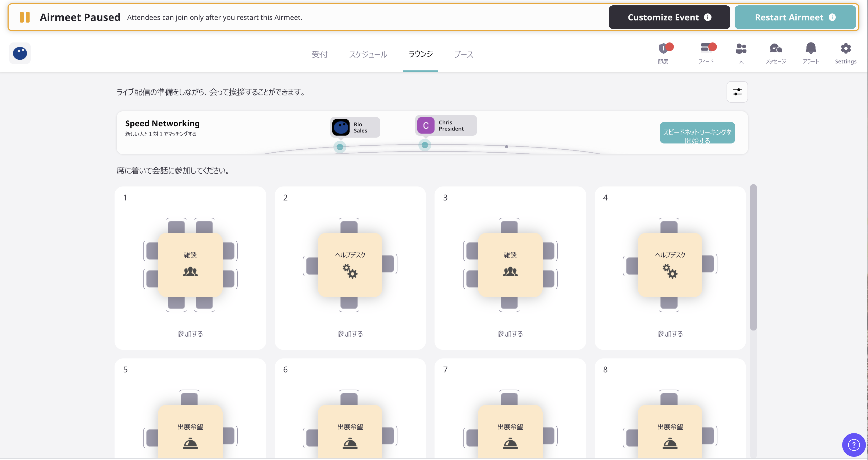868x460 pixels.
Task: Switch to the スケジュール tab
Action: pyautogui.click(x=368, y=55)
